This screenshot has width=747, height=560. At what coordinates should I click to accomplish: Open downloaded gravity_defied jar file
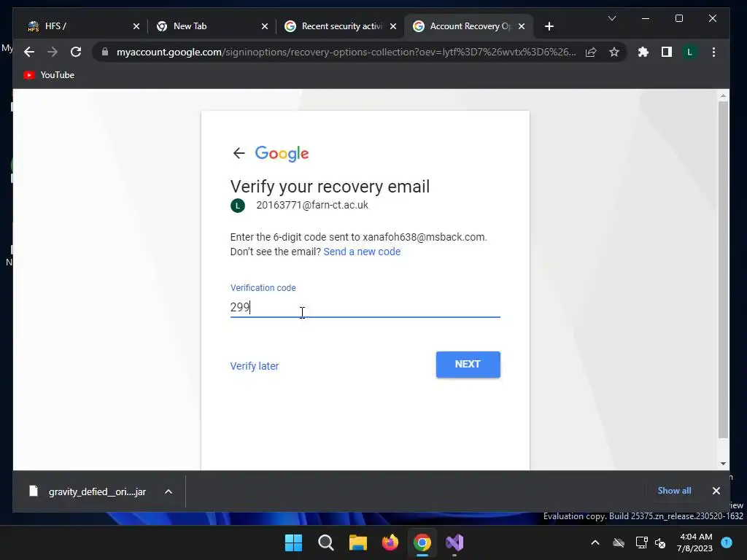click(x=88, y=491)
